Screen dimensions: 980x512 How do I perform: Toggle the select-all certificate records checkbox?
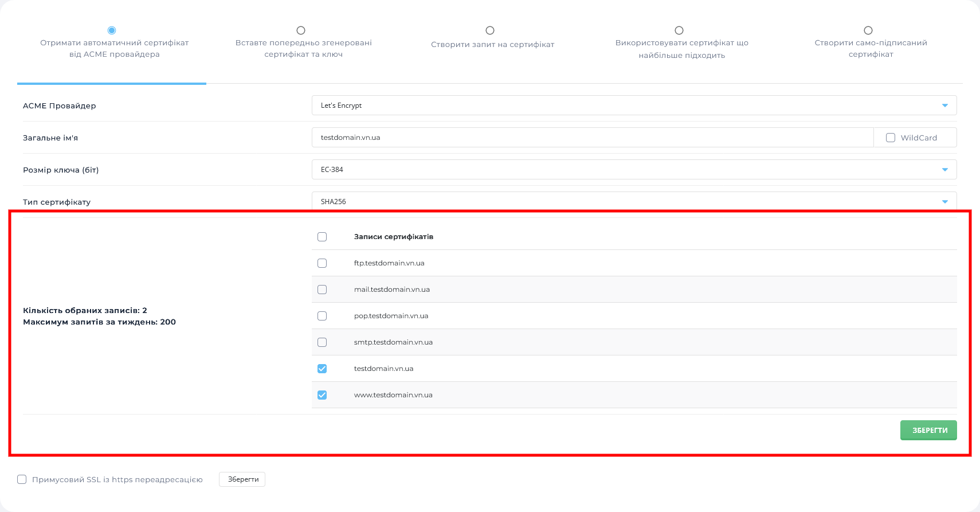[x=322, y=237]
